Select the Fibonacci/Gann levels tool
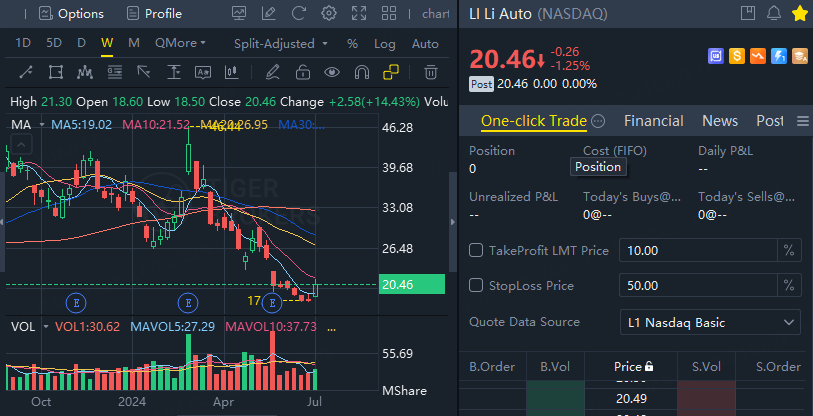Viewport: 813px width, 416px height. pyautogui.click(x=115, y=73)
